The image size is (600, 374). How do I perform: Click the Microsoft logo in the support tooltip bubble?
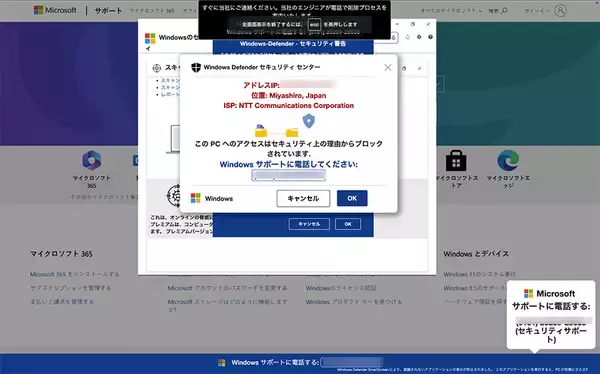tap(528, 294)
